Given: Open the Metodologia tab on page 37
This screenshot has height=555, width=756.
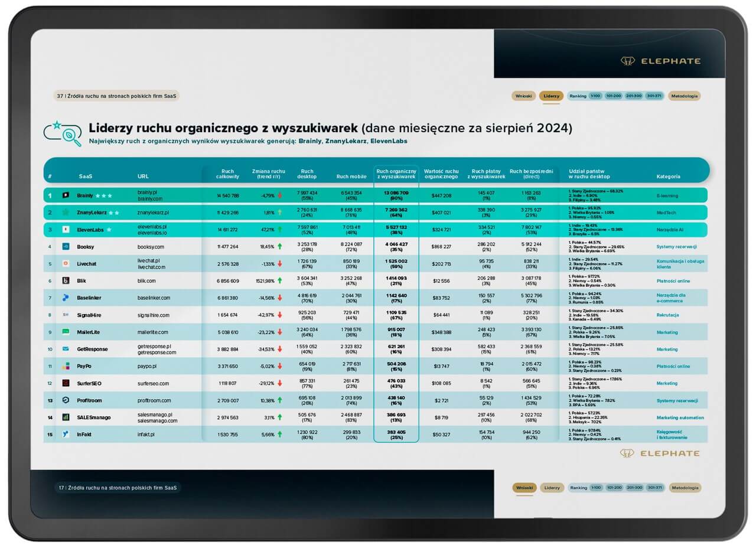Looking at the screenshot, I should (685, 96).
